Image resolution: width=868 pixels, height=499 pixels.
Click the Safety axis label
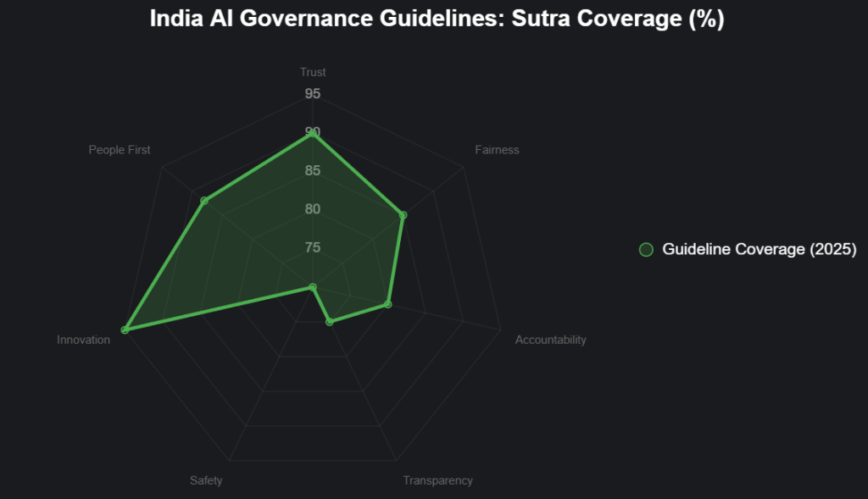(x=206, y=480)
